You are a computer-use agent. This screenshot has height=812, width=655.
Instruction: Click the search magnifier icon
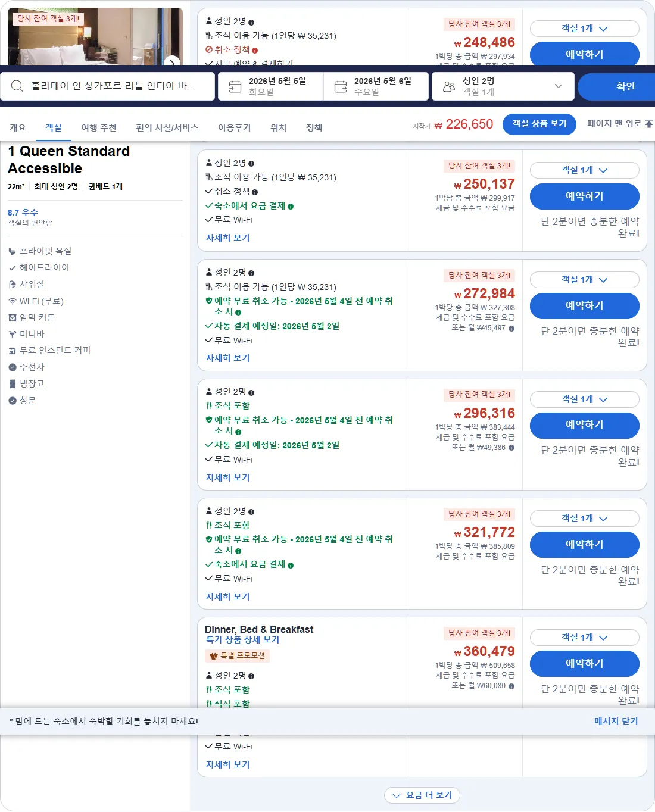[17, 86]
